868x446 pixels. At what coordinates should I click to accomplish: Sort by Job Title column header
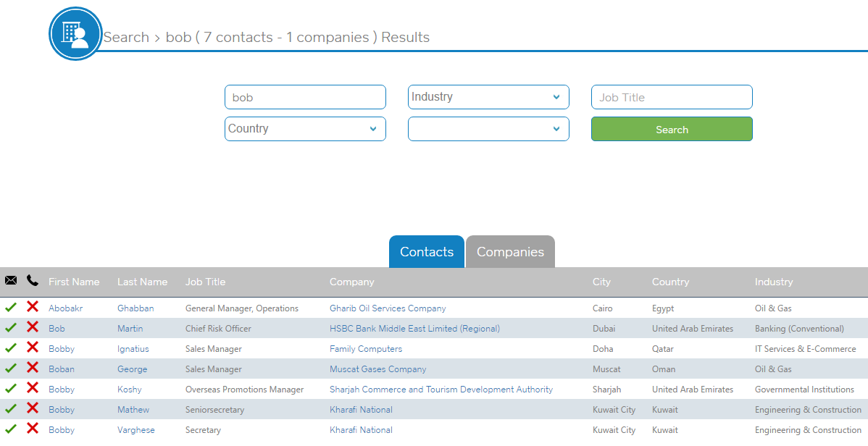click(205, 282)
